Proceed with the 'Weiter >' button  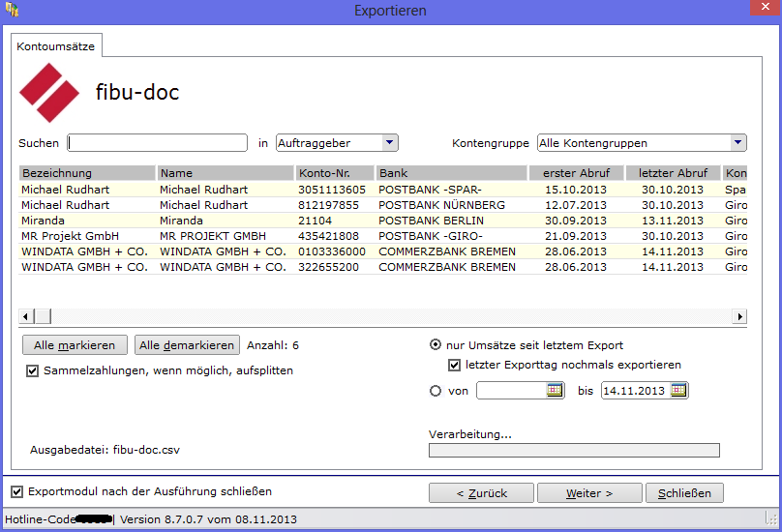point(589,493)
